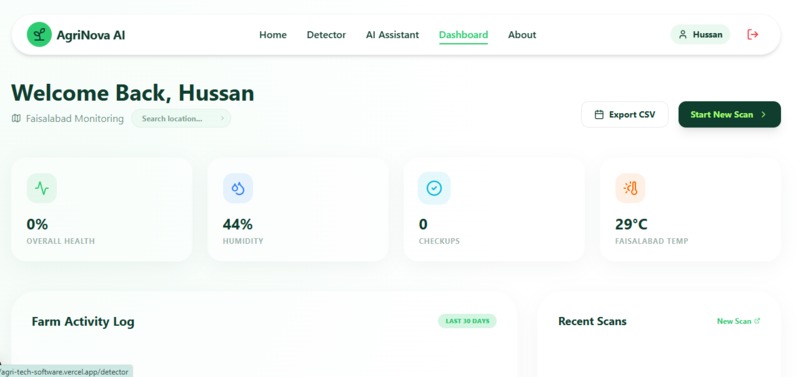Click the arrow inside the search location box
Viewport: 806px width, 377px height.
click(x=222, y=118)
